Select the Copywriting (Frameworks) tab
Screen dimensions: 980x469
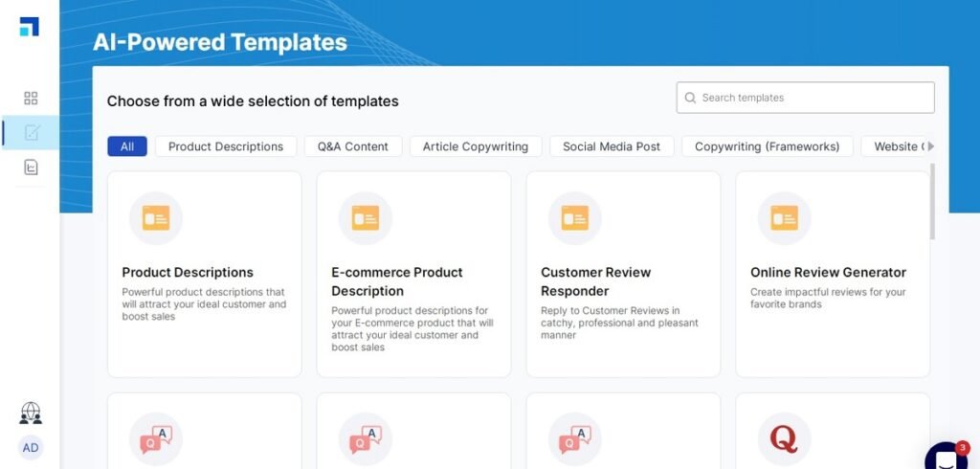(767, 146)
